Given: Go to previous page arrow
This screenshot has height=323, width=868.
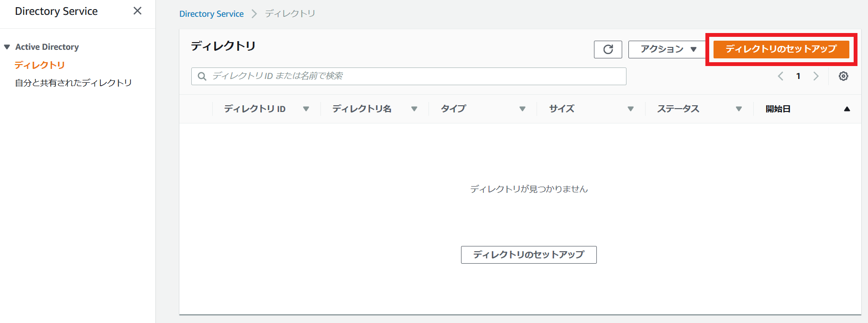Looking at the screenshot, I should (x=780, y=76).
